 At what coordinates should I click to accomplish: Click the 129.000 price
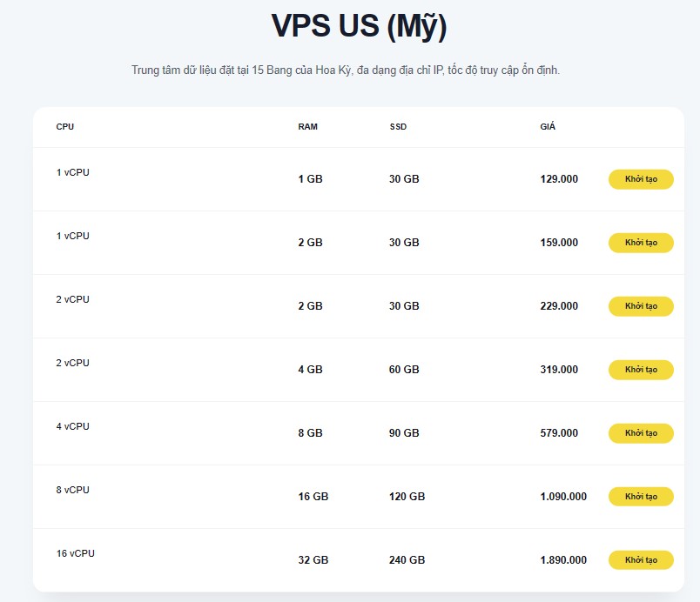point(559,179)
